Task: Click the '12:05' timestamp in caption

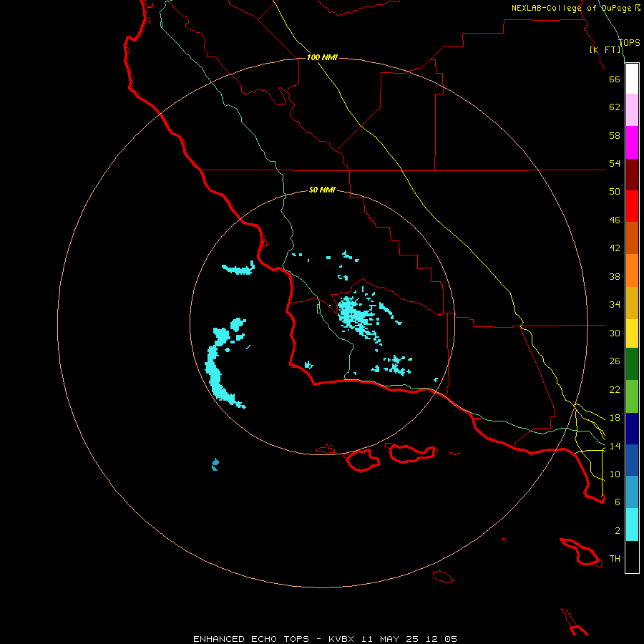Action: coord(441,639)
